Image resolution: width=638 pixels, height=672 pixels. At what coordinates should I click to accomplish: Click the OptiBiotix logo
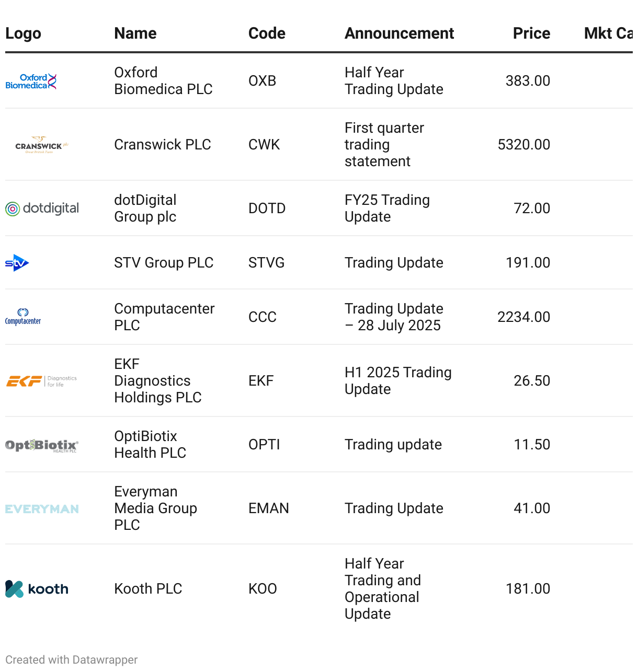(42, 445)
